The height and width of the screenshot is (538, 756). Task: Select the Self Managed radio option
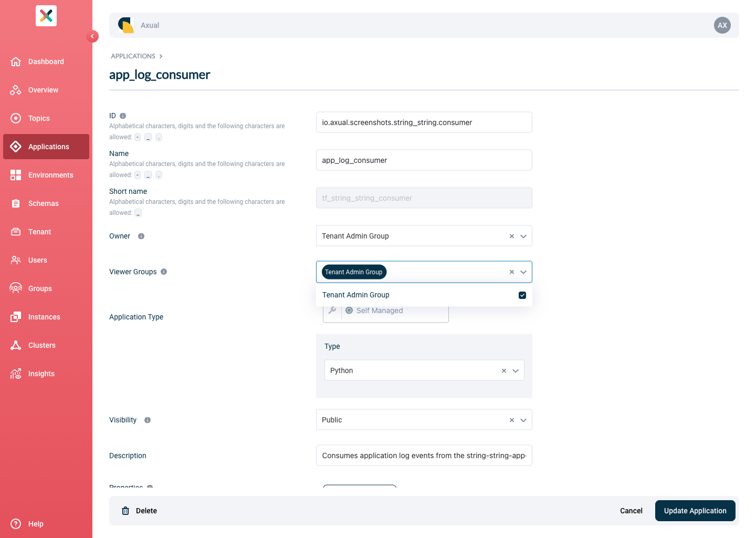pyautogui.click(x=349, y=311)
